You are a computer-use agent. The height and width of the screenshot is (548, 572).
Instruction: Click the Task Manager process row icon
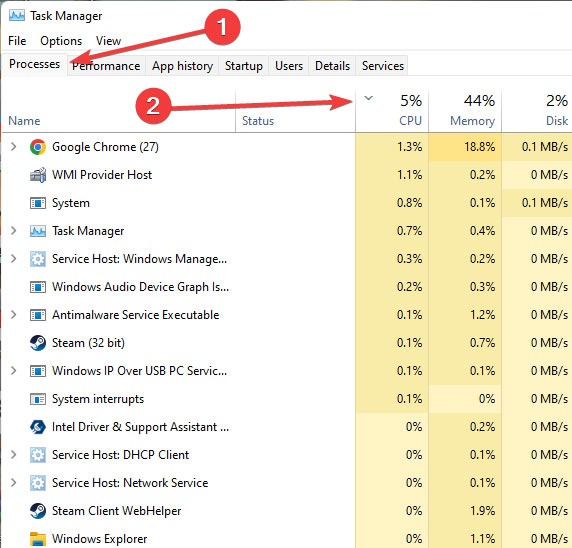[38, 231]
